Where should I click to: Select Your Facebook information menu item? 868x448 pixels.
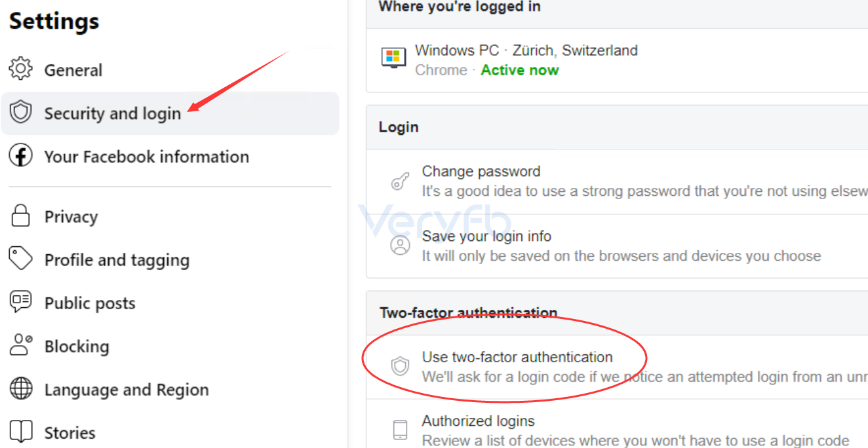170,157
